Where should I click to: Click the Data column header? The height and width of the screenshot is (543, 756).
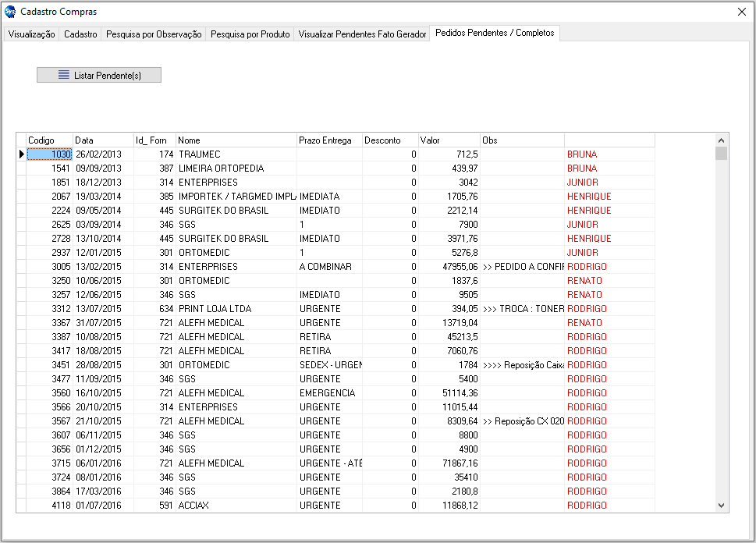pyautogui.click(x=102, y=140)
